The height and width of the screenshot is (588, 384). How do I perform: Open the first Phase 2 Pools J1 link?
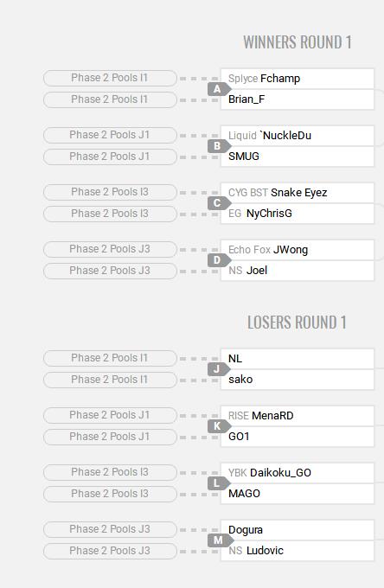pyautogui.click(x=110, y=135)
